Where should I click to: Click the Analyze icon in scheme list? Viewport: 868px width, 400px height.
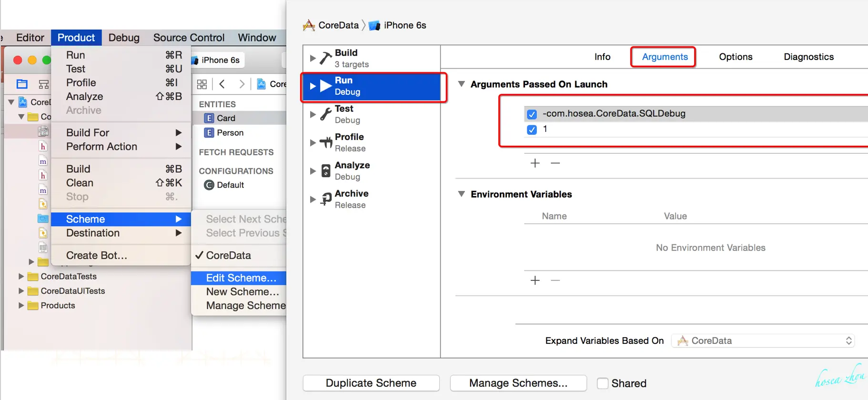click(x=326, y=170)
